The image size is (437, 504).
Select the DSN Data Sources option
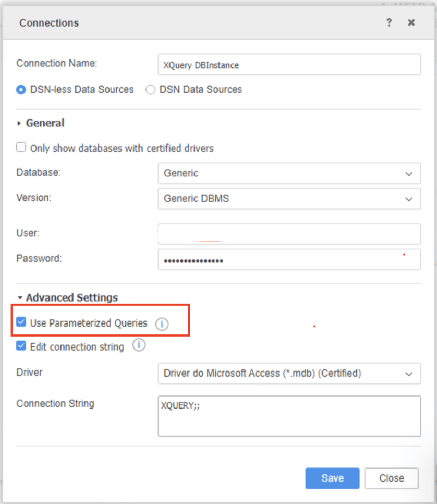tap(151, 90)
